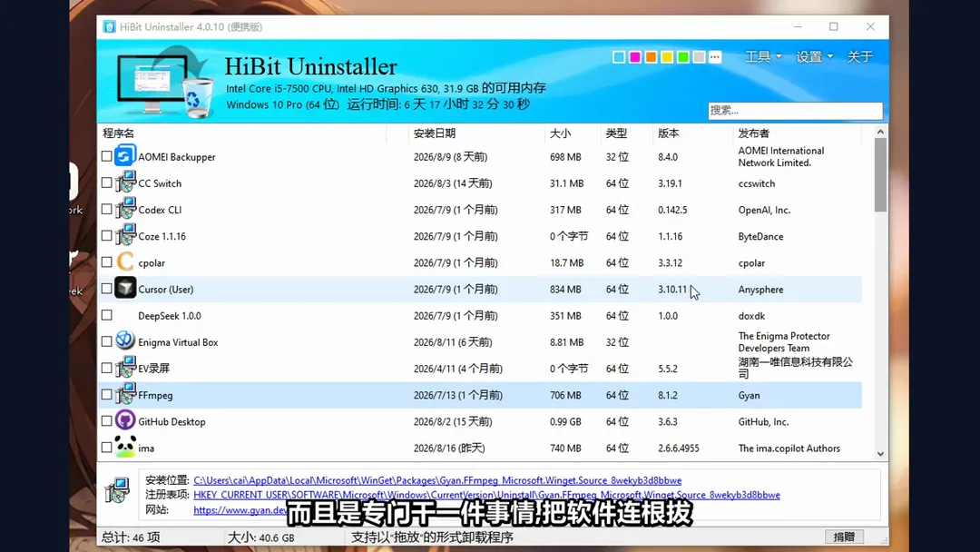The height and width of the screenshot is (552, 980).
Task: Pick the light blue theme swatch
Action: point(619,57)
